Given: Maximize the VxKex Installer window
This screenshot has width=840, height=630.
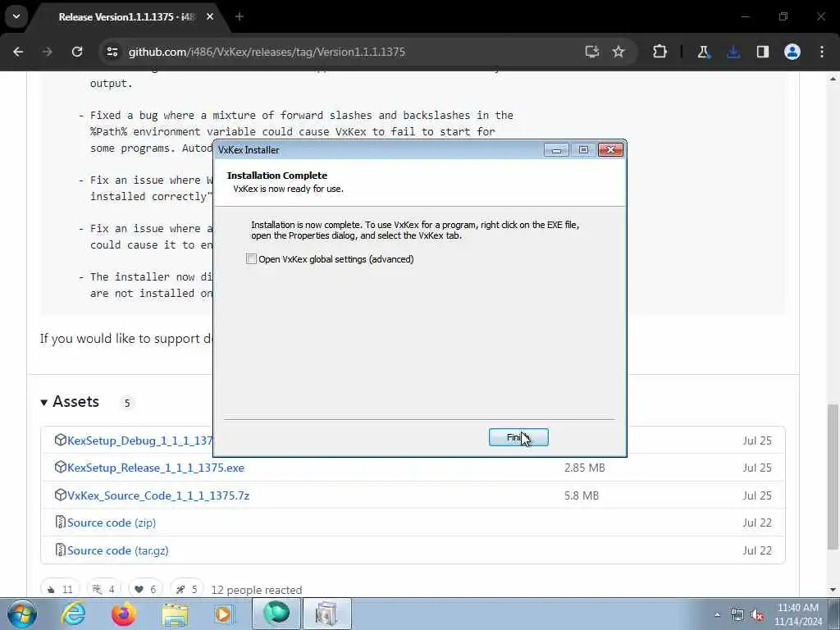Looking at the screenshot, I should tap(583, 150).
